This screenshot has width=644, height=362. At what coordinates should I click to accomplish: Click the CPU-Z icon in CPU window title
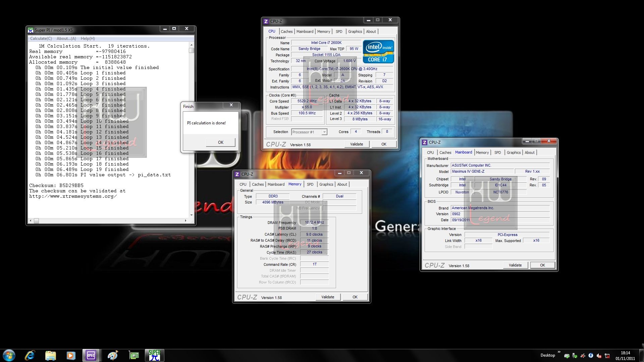coord(266,21)
